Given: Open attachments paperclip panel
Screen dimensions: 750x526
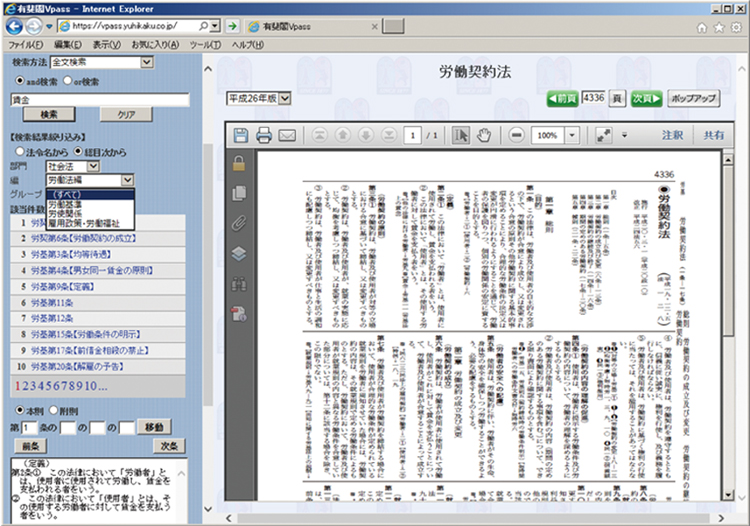Looking at the screenshot, I should [x=239, y=223].
